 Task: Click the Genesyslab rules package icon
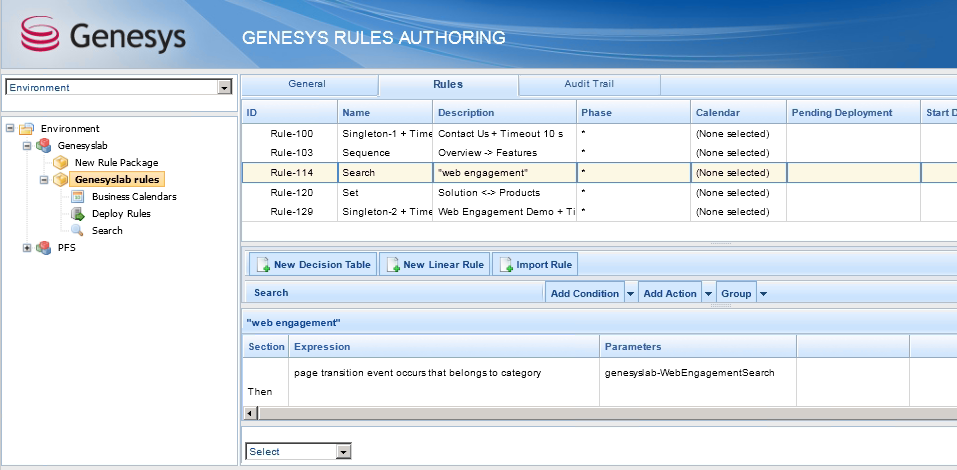click(61, 180)
